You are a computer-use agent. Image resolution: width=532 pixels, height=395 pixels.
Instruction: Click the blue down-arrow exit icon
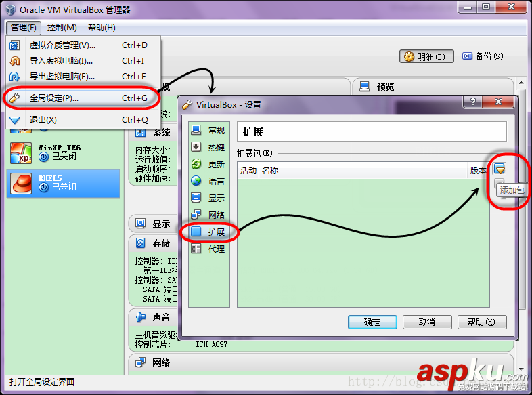pyautogui.click(x=15, y=120)
